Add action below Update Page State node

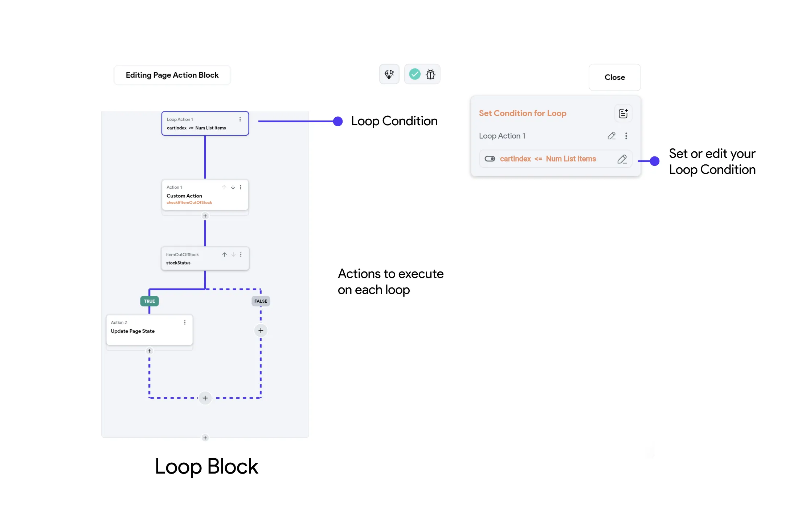coord(149,351)
